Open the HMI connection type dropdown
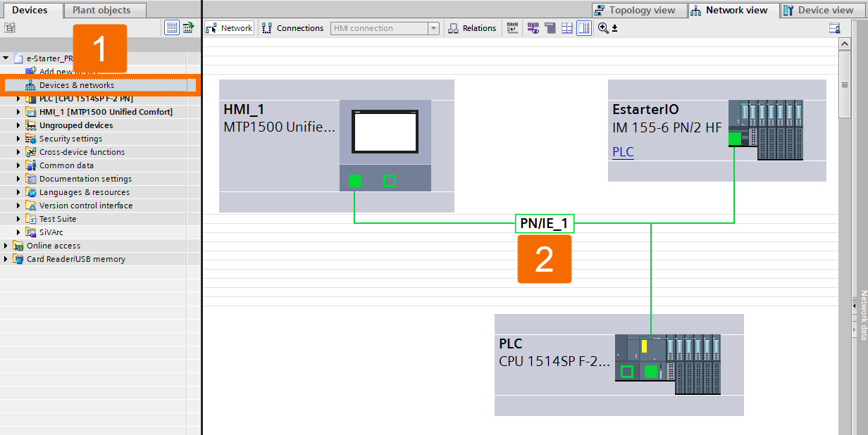The width and height of the screenshot is (868, 435). coord(434,28)
